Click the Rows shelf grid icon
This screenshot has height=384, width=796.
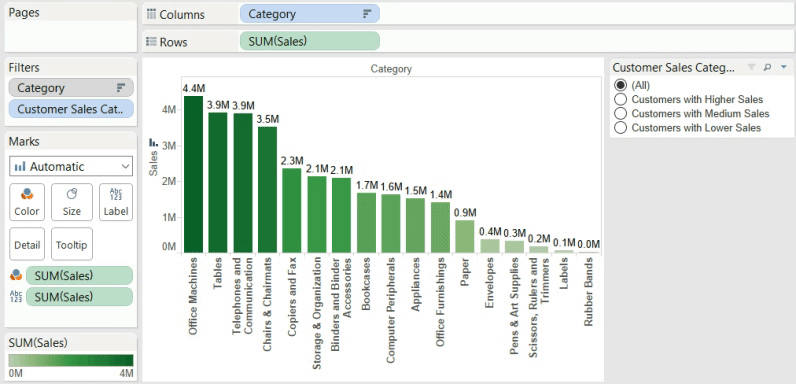[x=151, y=42]
